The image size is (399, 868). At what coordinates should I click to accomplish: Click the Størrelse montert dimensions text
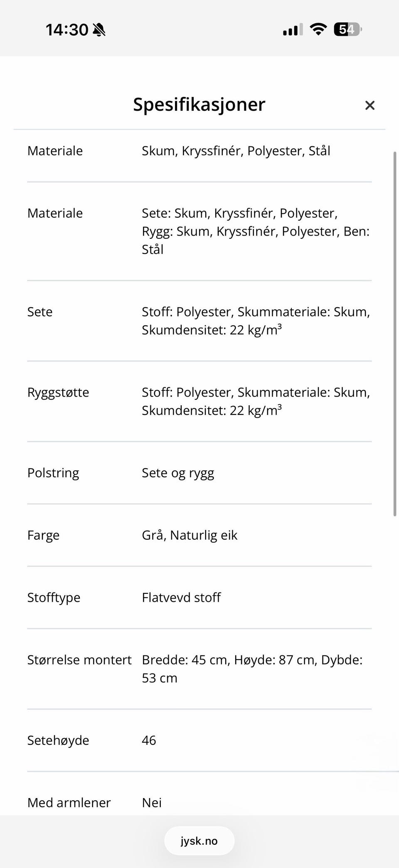click(252, 669)
